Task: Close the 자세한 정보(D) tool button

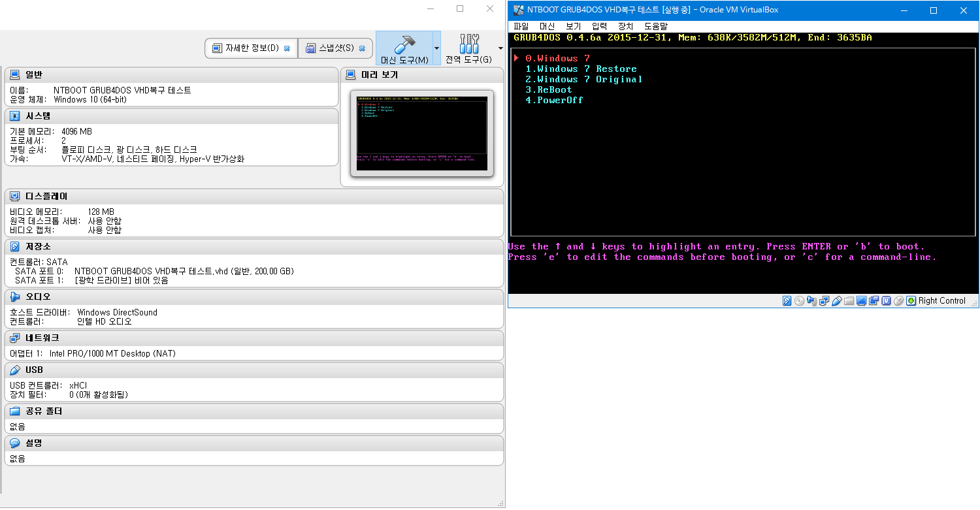Action: point(287,48)
